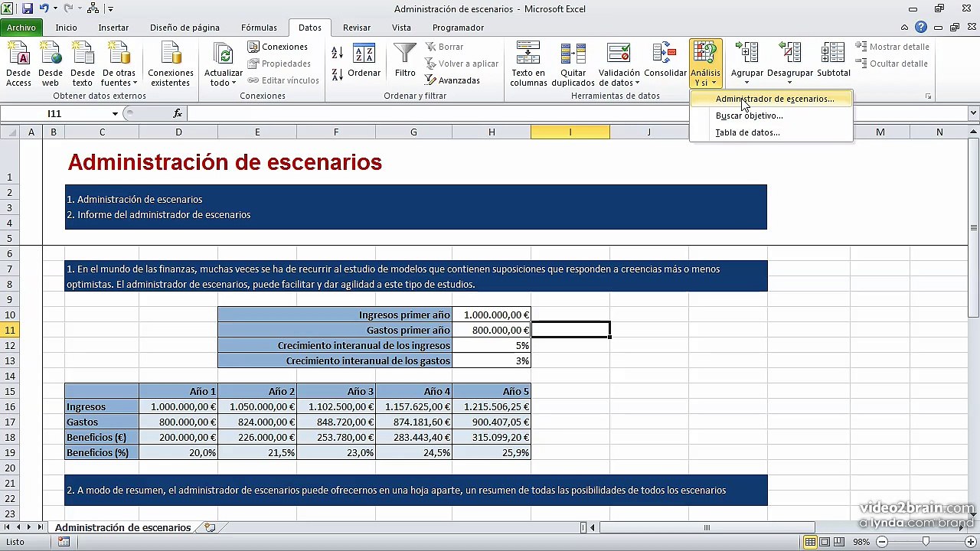Click Quitar duplicados
The height and width of the screenshot is (551, 980).
[573, 64]
